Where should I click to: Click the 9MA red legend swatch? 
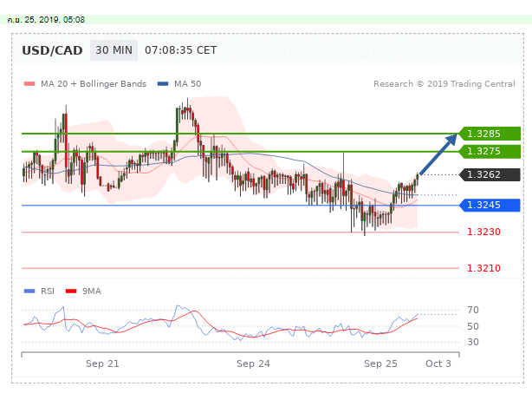click(x=71, y=291)
